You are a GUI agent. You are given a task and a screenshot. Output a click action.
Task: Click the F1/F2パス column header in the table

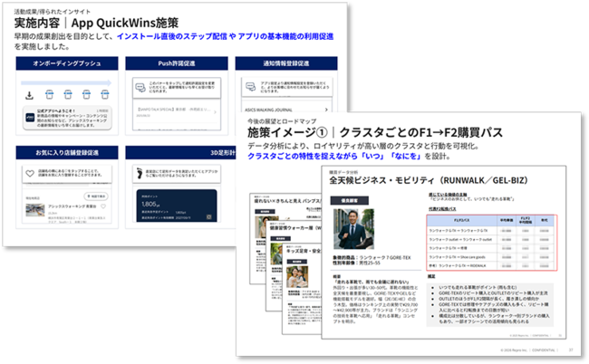[461, 220]
